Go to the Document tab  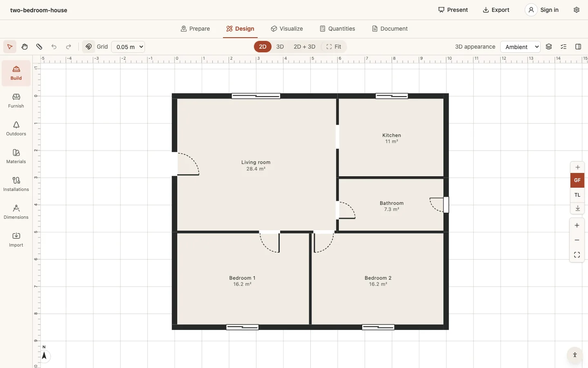pyautogui.click(x=390, y=29)
